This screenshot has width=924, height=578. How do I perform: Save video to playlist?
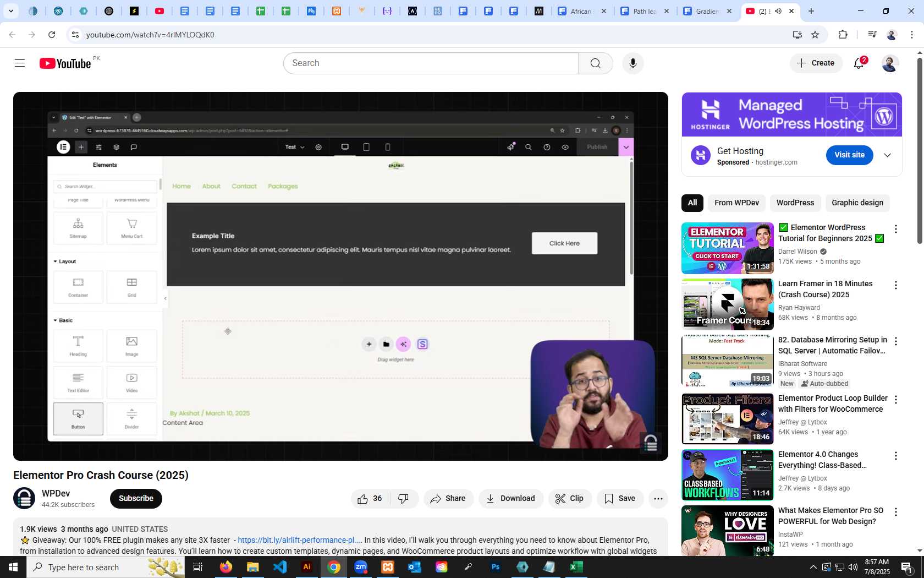[620, 499]
